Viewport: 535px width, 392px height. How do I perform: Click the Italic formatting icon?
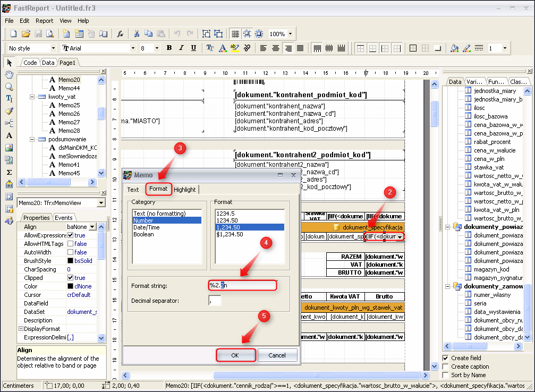pos(181,48)
